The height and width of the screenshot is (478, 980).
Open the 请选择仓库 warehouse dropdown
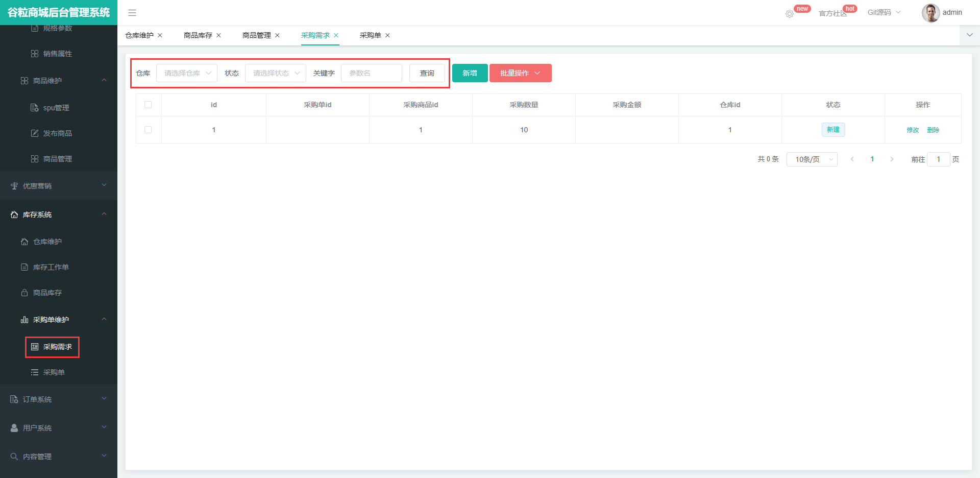(x=187, y=73)
